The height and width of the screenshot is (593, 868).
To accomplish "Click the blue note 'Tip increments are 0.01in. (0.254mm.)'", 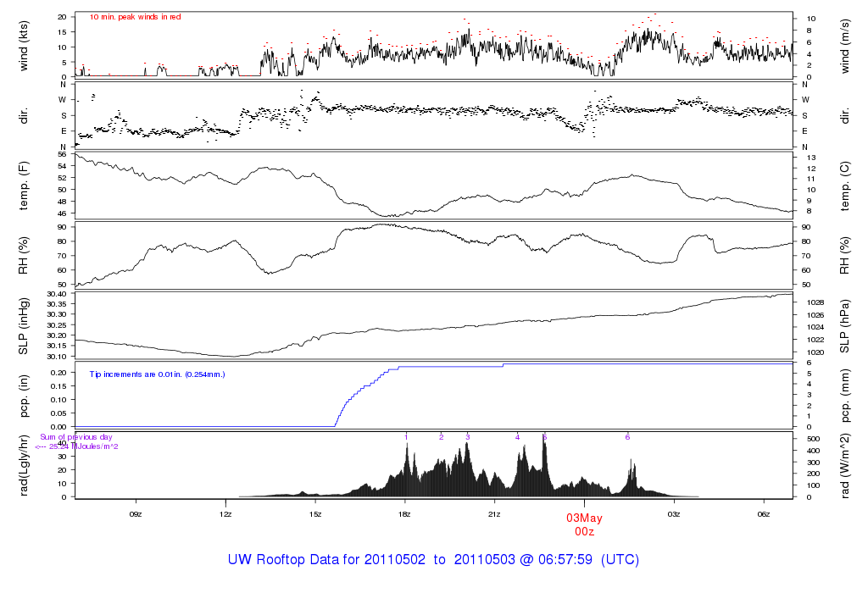I will coord(157,374).
